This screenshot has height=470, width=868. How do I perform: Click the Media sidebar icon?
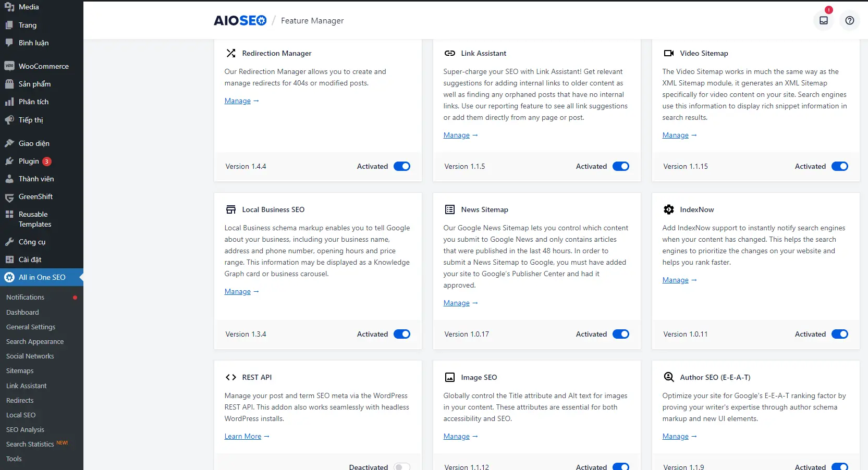tap(9, 7)
